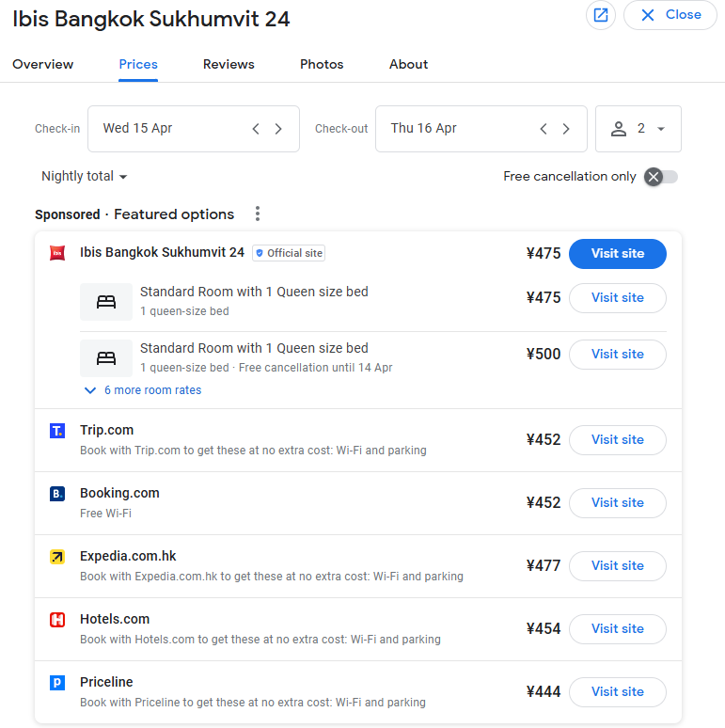Image resolution: width=725 pixels, height=728 pixels.
Task: Open the Reviews tab
Action: pos(229,64)
